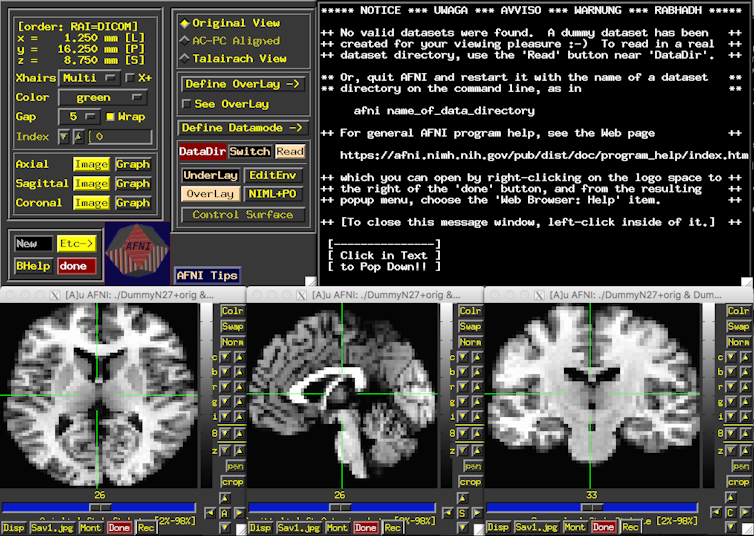Click the UnderLay chooser button

point(211,175)
